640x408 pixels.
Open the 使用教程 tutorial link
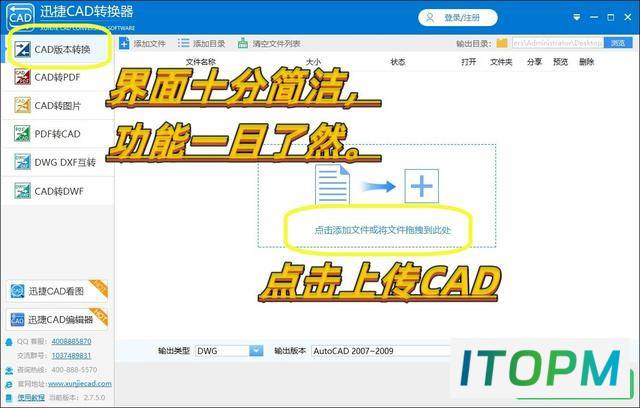31,397
